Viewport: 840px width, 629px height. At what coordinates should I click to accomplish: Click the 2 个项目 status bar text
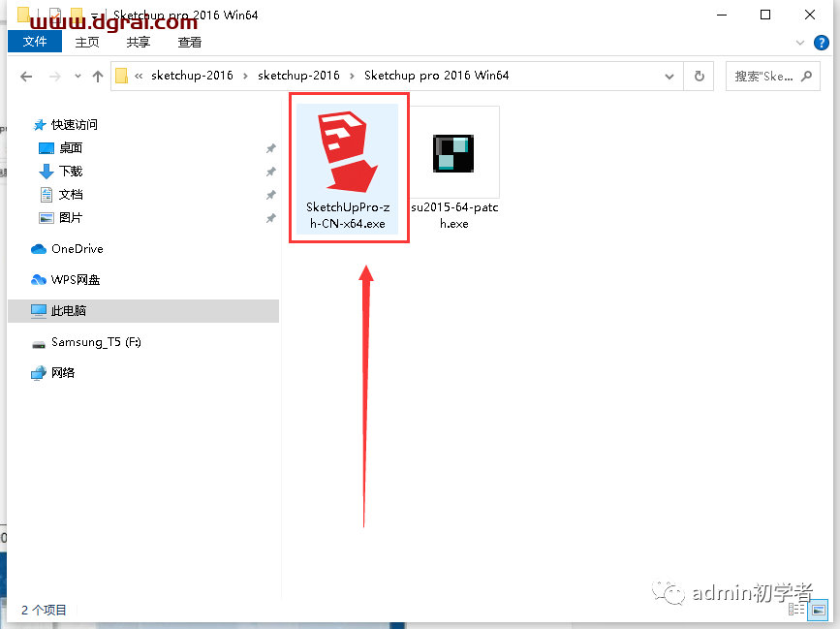click(44, 611)
